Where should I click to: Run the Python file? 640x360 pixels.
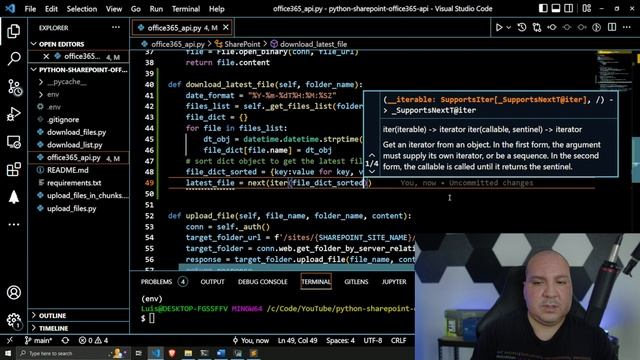point(499,27)
